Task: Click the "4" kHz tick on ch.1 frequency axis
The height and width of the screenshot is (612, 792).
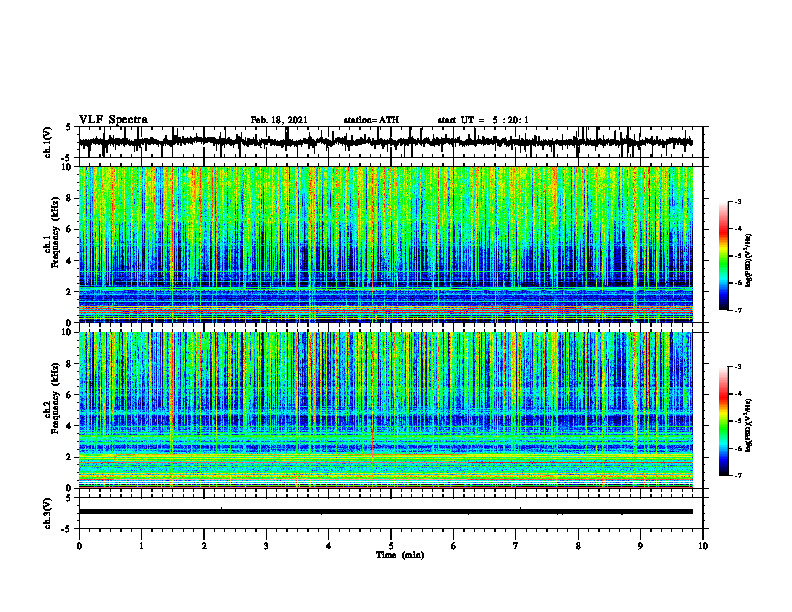Action: (x=70, y=261)
